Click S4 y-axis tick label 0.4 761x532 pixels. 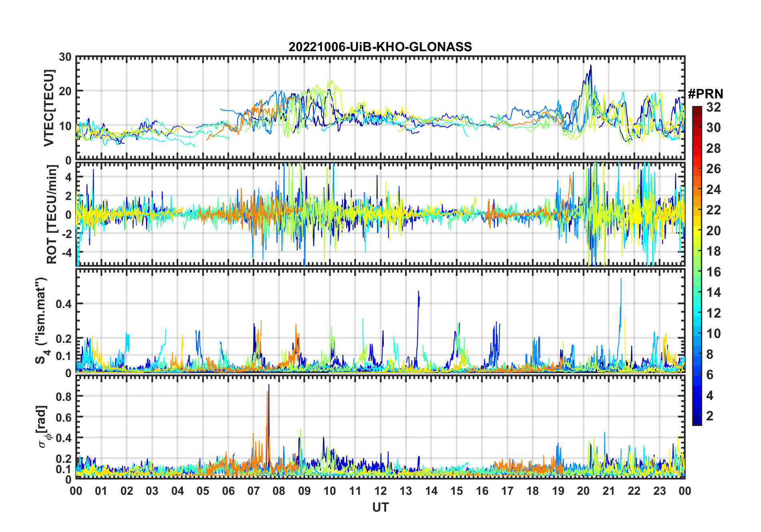tap(64, 304)
